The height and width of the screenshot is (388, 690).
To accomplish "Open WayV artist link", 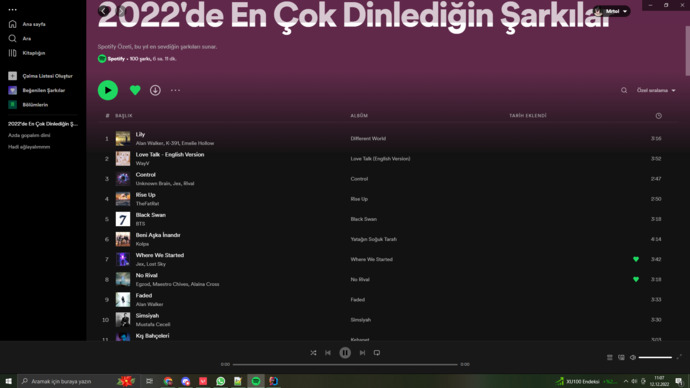I will [142, 163].
